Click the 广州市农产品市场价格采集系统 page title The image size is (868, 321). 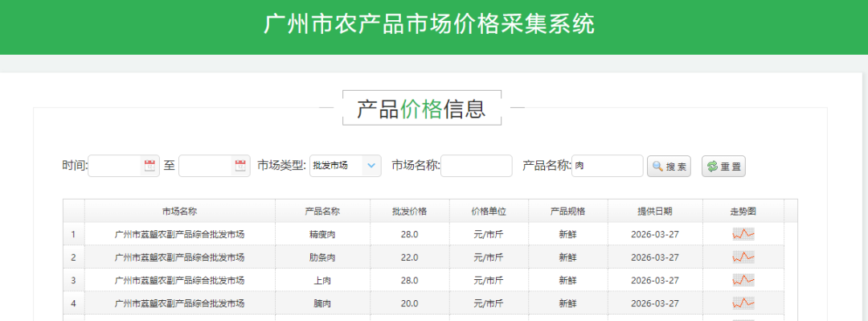(x=429, y=24)
